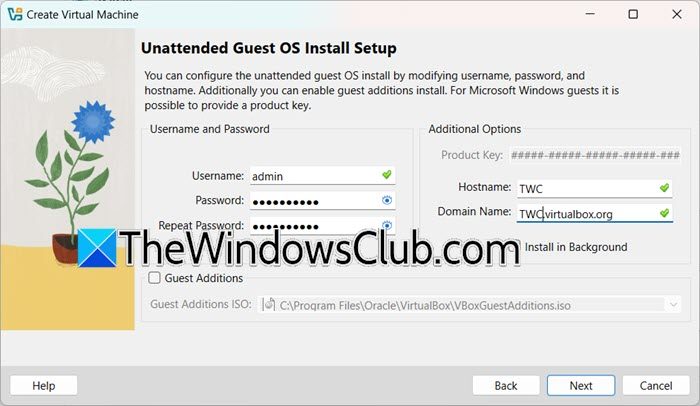The height and width of the screenshot is (406, 700).
Task: Expand the Guest Additions ISO dropdown arrow
Action: (672, 303)
